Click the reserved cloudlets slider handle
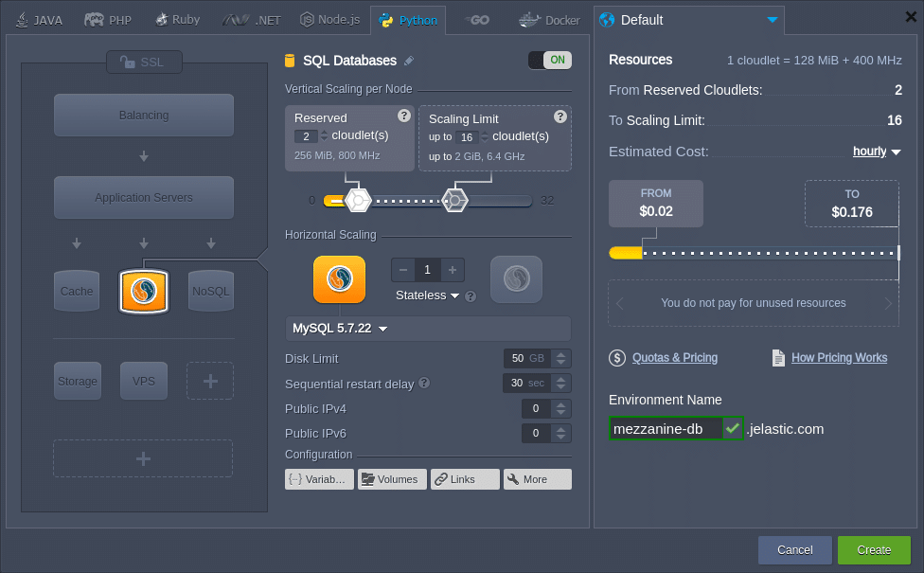Image resolution: width=924 pixels, height=573 pixels. pyautogui.click(x=358, y=201)
